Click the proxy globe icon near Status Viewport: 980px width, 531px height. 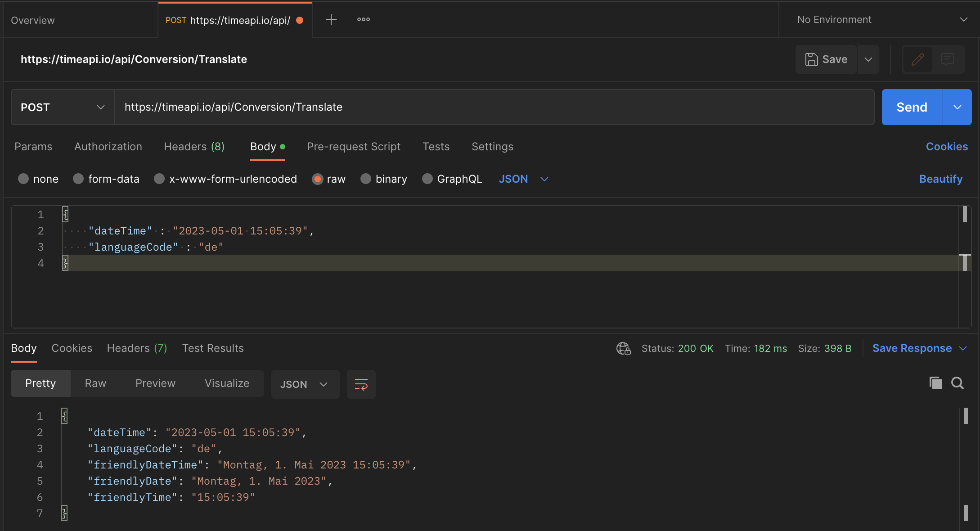623,348
